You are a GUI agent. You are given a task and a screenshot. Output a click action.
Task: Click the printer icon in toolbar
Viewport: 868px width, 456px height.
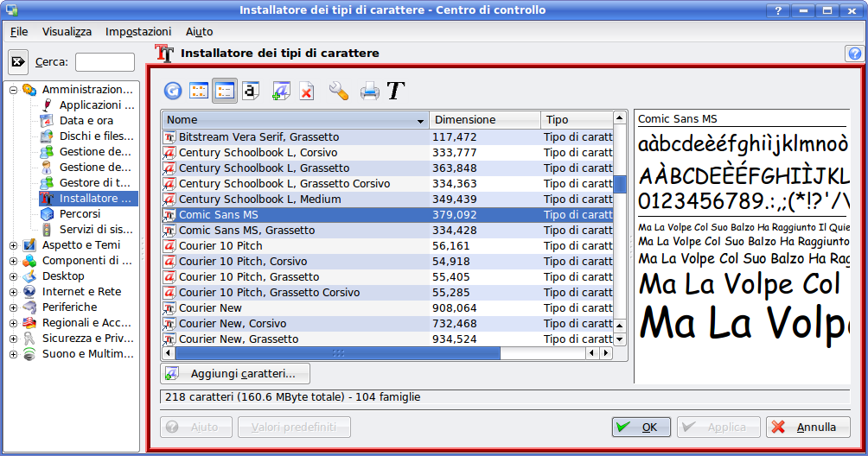369,90
